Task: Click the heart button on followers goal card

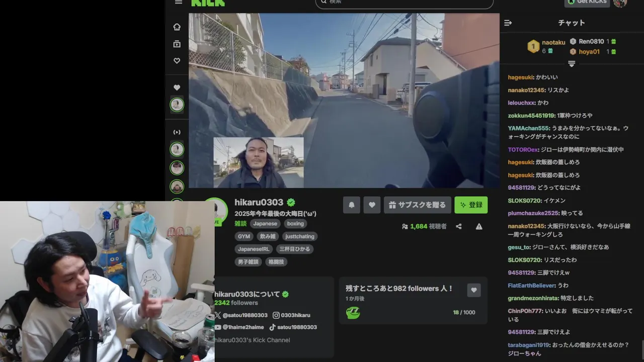Action: (474, 290)
